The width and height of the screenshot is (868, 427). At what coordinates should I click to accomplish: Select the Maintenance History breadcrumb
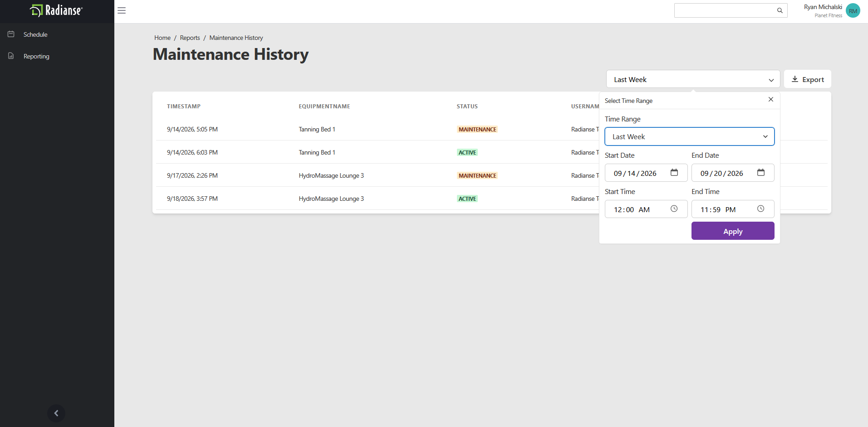coord(236,38)
